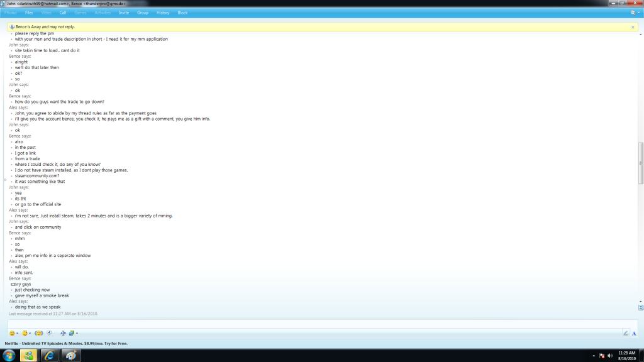644x362 pixels.
Task: Expand the emoticon dropdown arrow
Action: tap(17, 333)
